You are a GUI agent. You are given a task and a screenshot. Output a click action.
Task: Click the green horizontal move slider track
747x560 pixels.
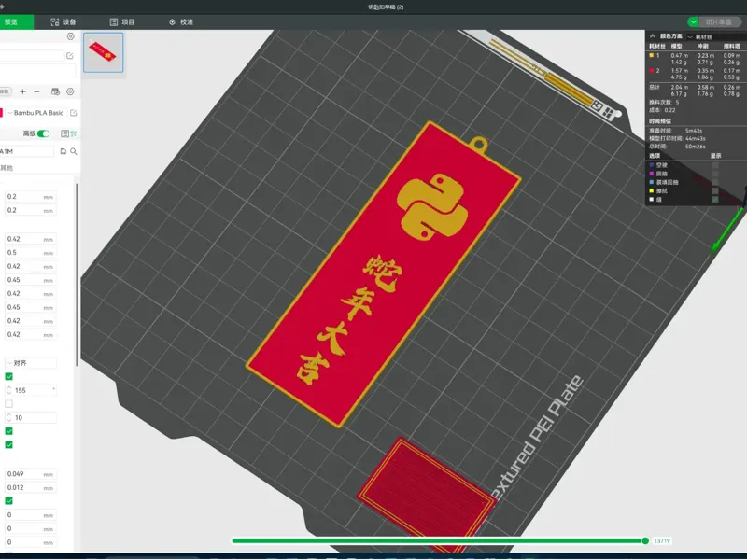[437, 541]
